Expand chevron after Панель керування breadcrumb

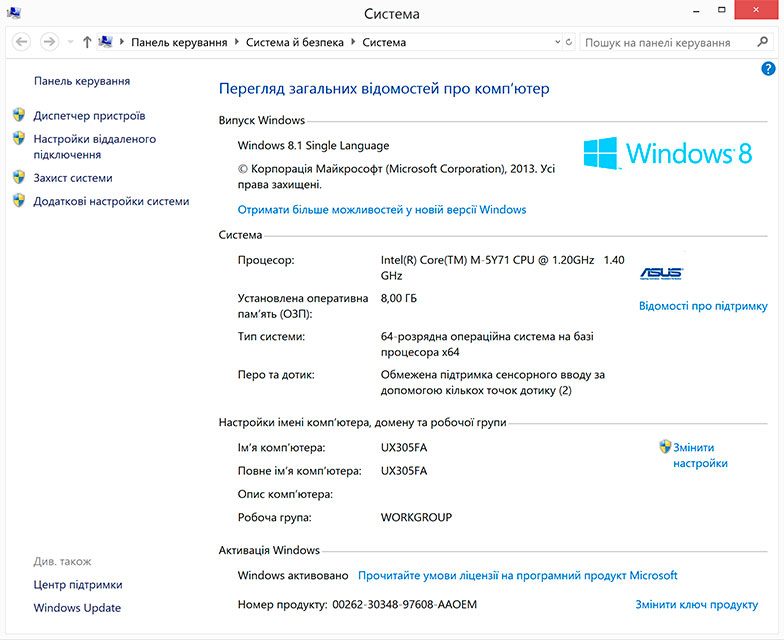236,42
